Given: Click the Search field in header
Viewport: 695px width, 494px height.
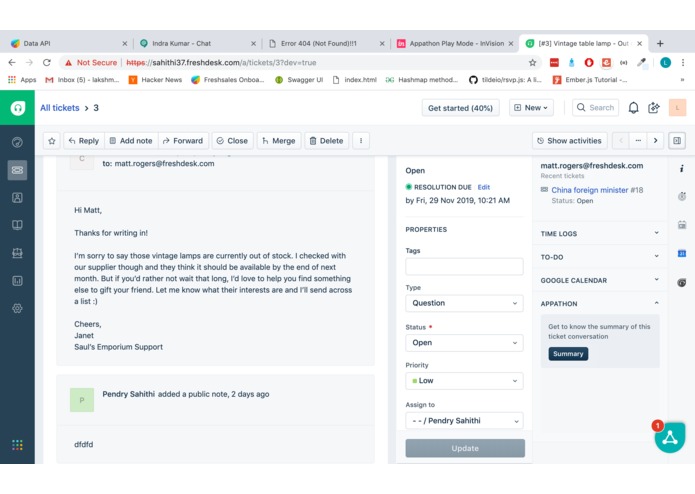Looking at the screenshot, I should tap(595, 108).
